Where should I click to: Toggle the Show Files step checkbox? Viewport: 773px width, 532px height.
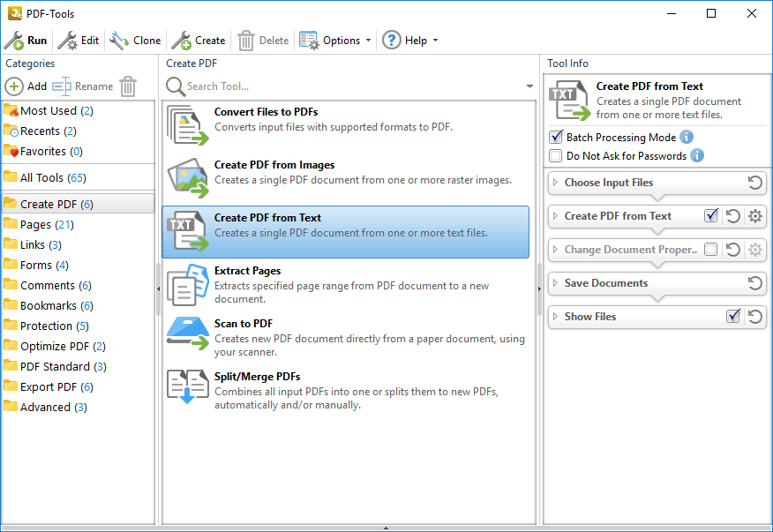tap(733, 316)
